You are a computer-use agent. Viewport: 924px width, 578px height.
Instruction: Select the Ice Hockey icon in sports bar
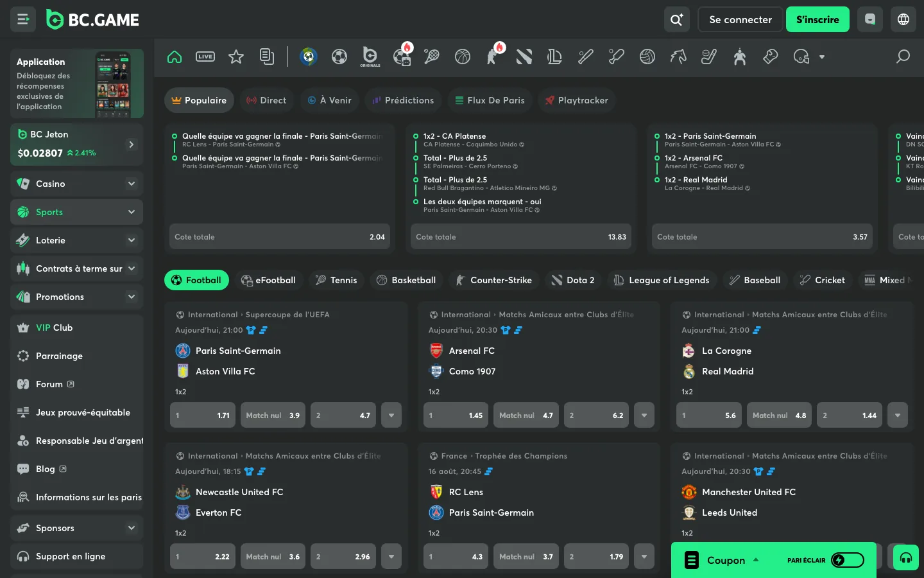[709, 57]
